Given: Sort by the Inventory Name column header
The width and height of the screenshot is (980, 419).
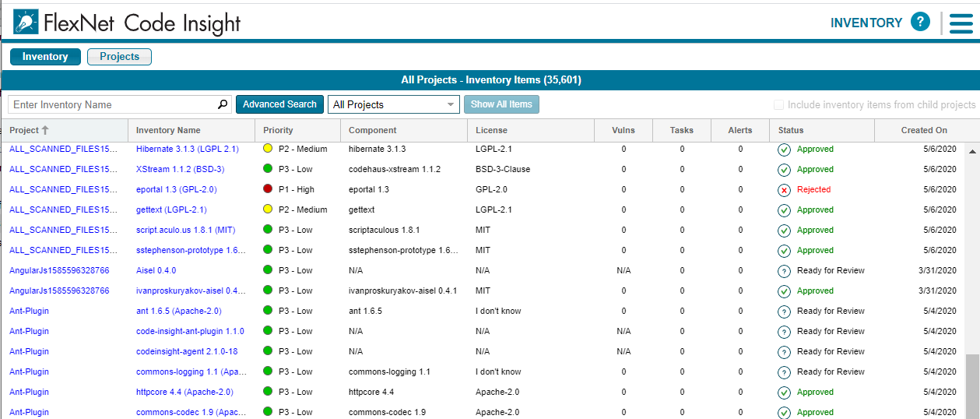Looking at the screenshot, I should [x=191, y=130].
